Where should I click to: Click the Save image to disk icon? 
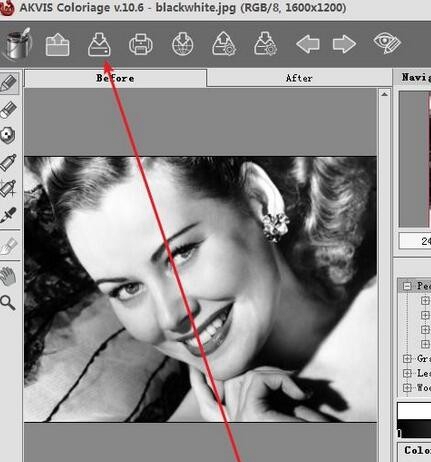(99, 44)
